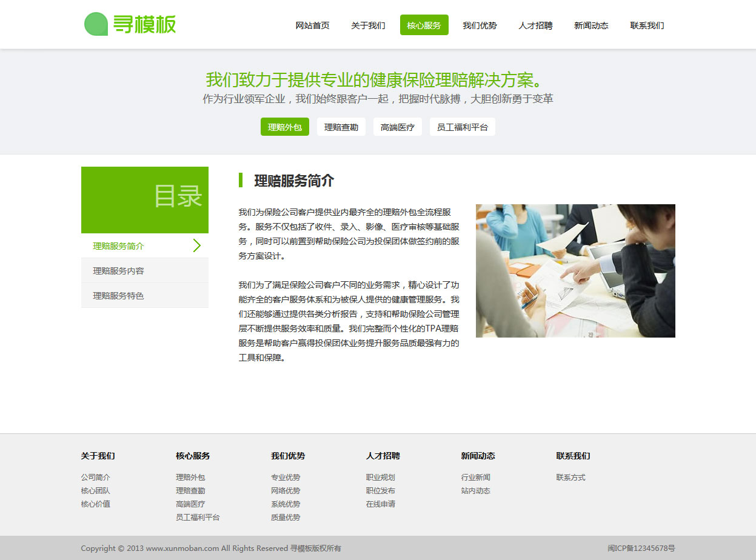This screenshot has width=756, height=560.
Task: Open 关于我们 in the top navigation bar
Action: click(369, 25)
